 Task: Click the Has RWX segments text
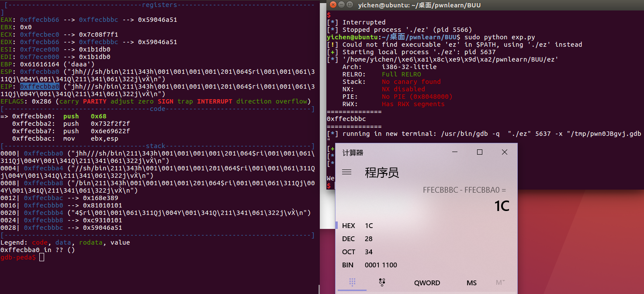tap(413, 104)
